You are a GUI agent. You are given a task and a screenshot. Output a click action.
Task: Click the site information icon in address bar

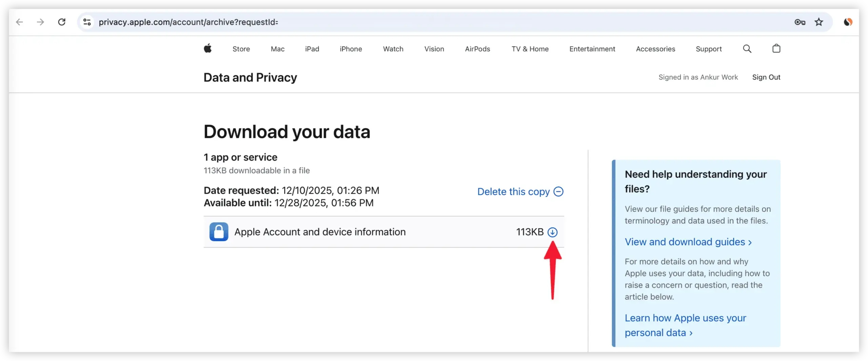(x=87, y=22)
